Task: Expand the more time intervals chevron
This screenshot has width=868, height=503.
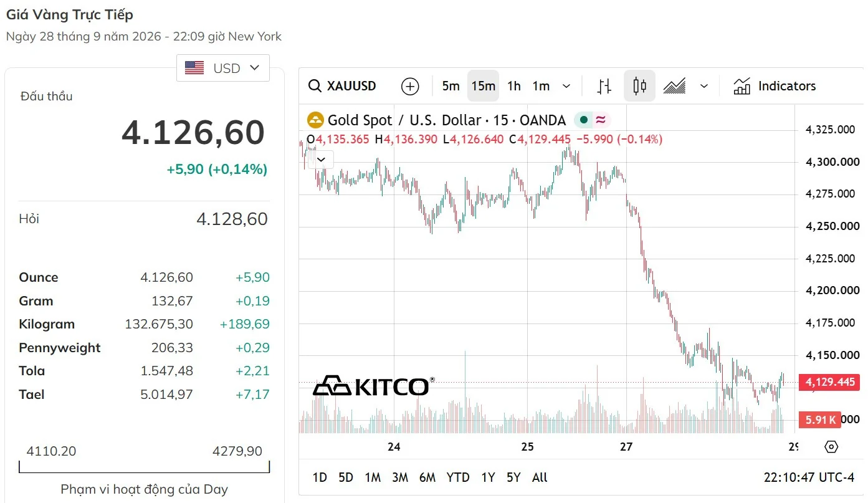Action: [566, 86]
